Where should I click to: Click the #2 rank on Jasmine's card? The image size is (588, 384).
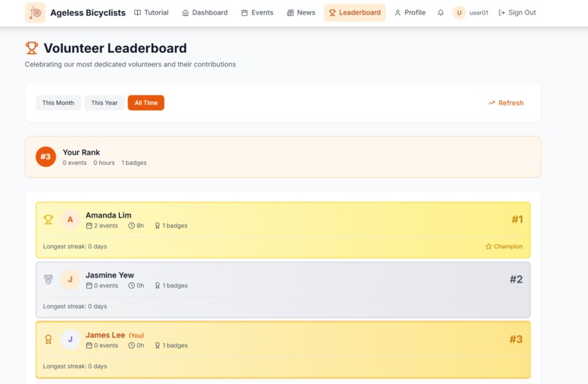click(x=516, y=280)
